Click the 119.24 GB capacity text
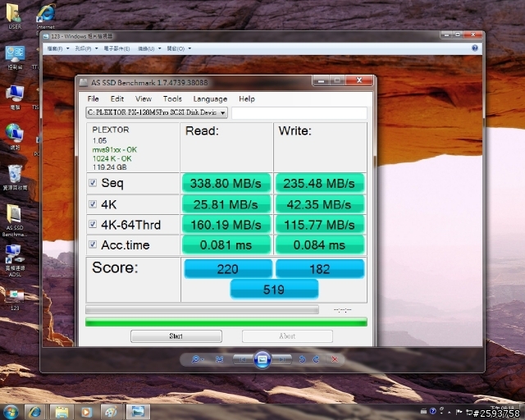This screenshot has height=420, width=525. click(109, 167)
